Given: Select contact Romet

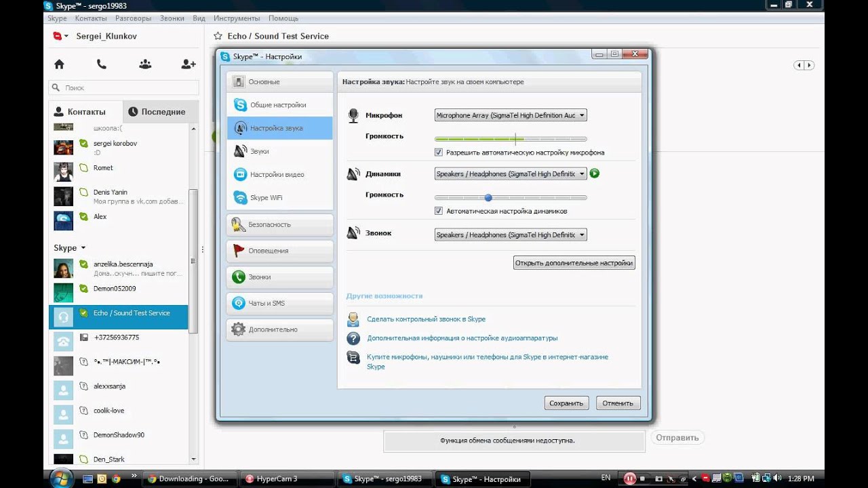Looking at the screenshot, I should coord(118,171).
